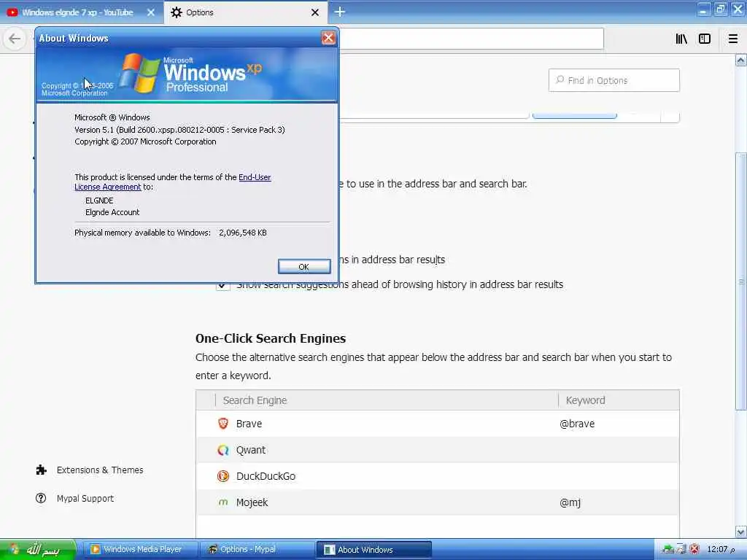Click the Brave lion icon
Screen dimensions: 747x560
tap(223, 424)
